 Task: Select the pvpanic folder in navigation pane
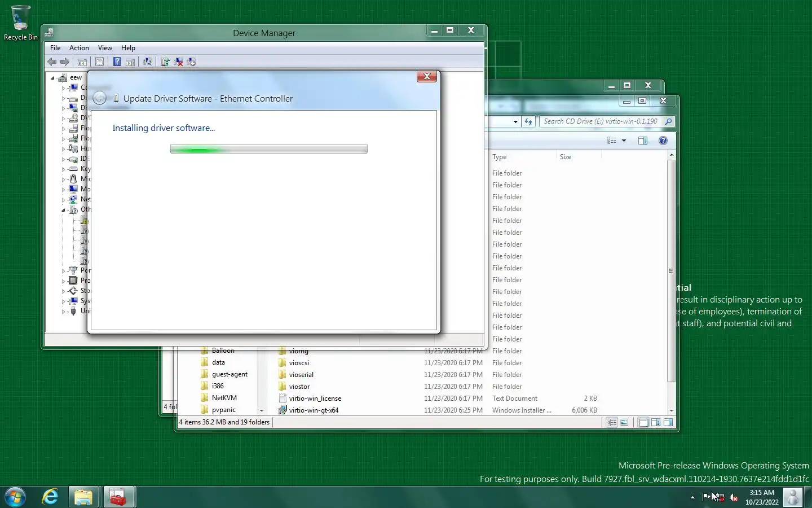click(218, 410)
